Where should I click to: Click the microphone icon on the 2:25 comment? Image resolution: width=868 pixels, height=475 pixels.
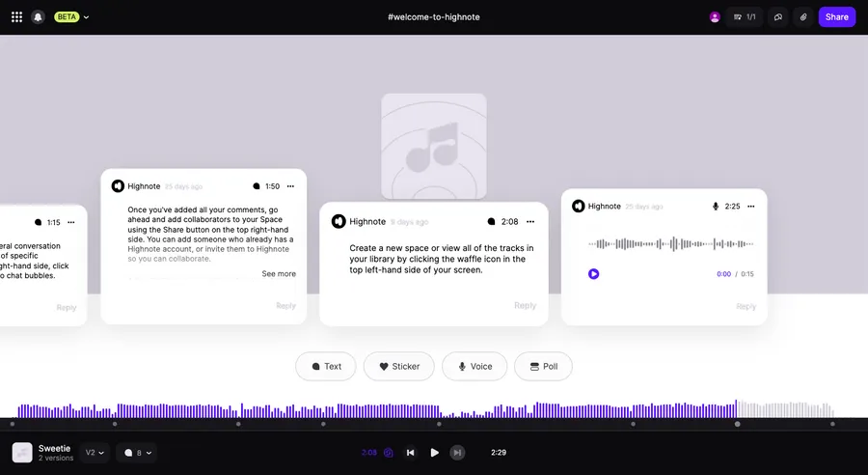click(716, 207)
